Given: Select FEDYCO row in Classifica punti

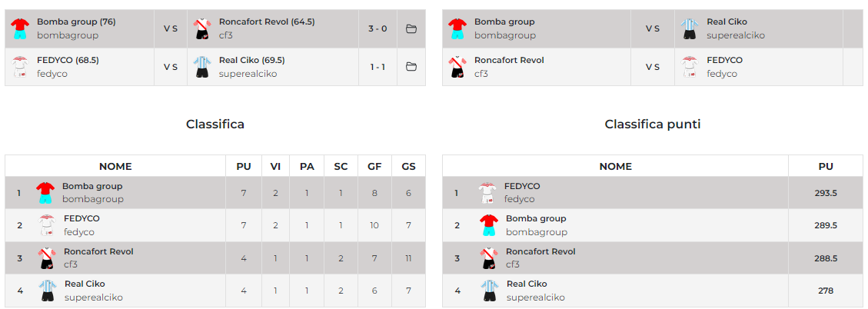Looking at the screenshot, I should pos(615,193).
